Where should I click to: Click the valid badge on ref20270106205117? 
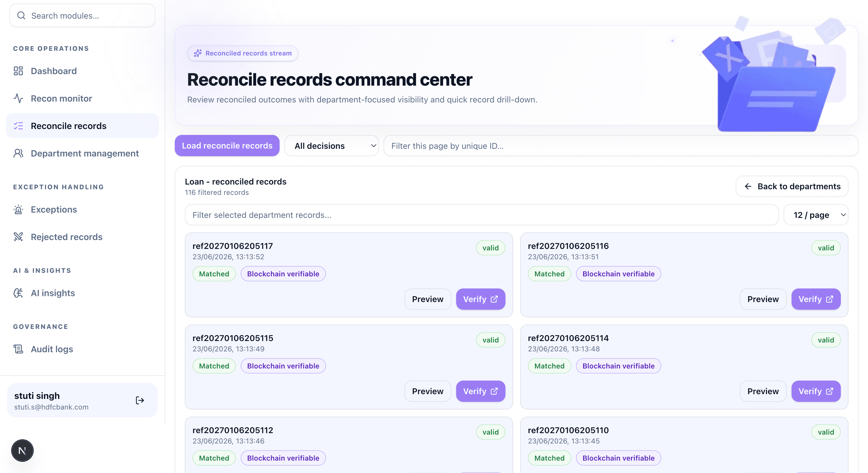pyautogui.click(x=490, y=248)
